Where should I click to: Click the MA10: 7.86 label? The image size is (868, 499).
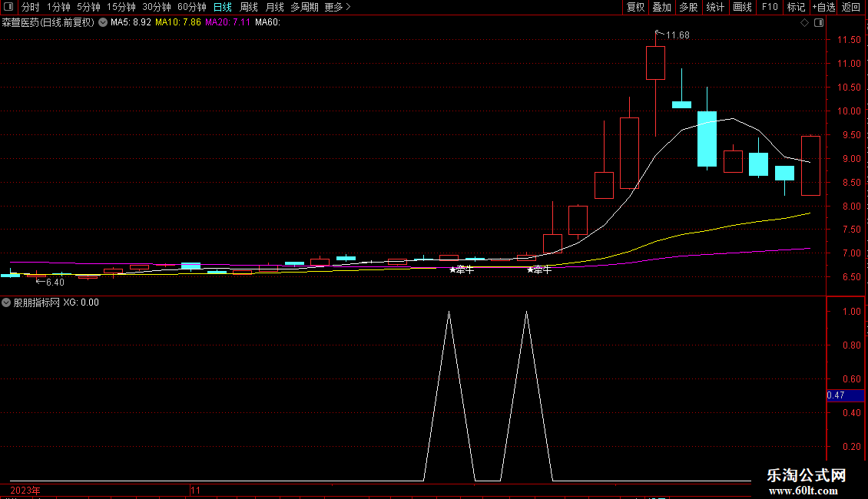click(x=178, y=22)
